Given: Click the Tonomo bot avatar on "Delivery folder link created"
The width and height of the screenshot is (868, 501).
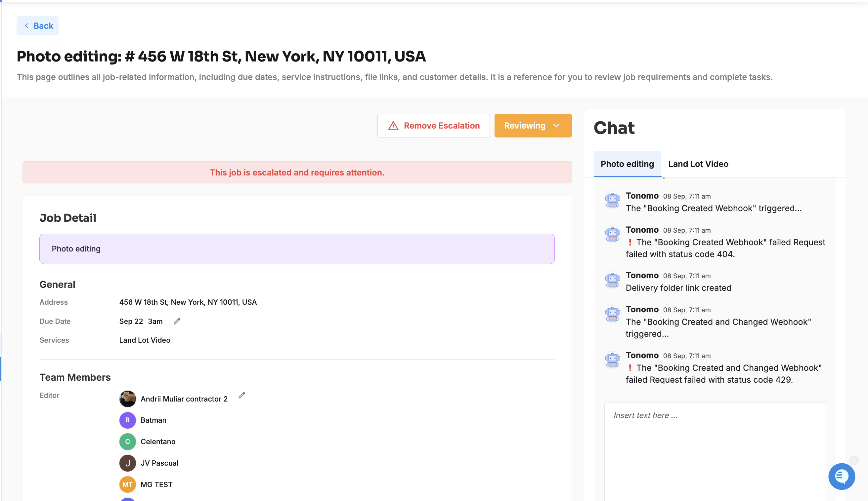Looking at the screenshot, I should [x=612, y=280].
